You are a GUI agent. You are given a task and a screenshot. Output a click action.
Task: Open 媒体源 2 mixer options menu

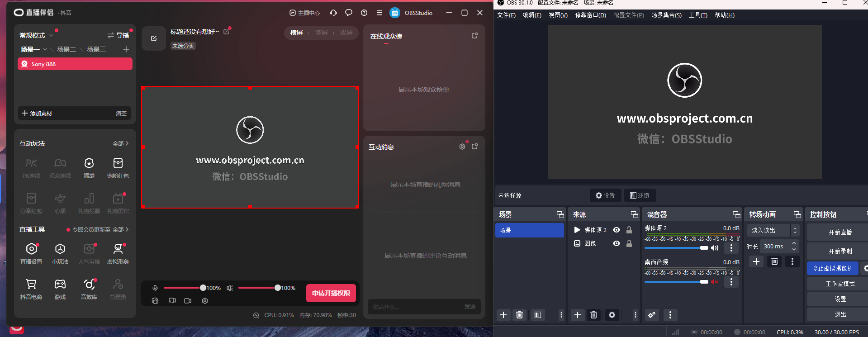pyautogui.click(x=731, y=248)
